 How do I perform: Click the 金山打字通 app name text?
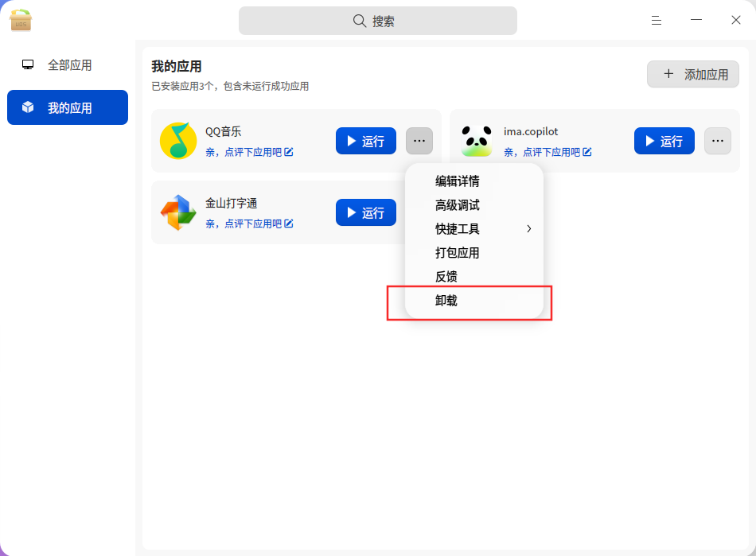pos(232,204)
